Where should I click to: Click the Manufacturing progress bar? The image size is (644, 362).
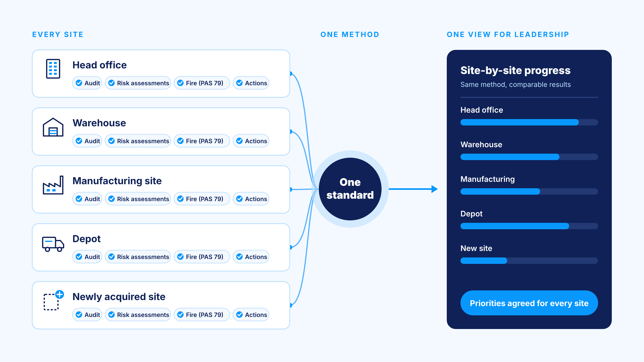(529, 191)
